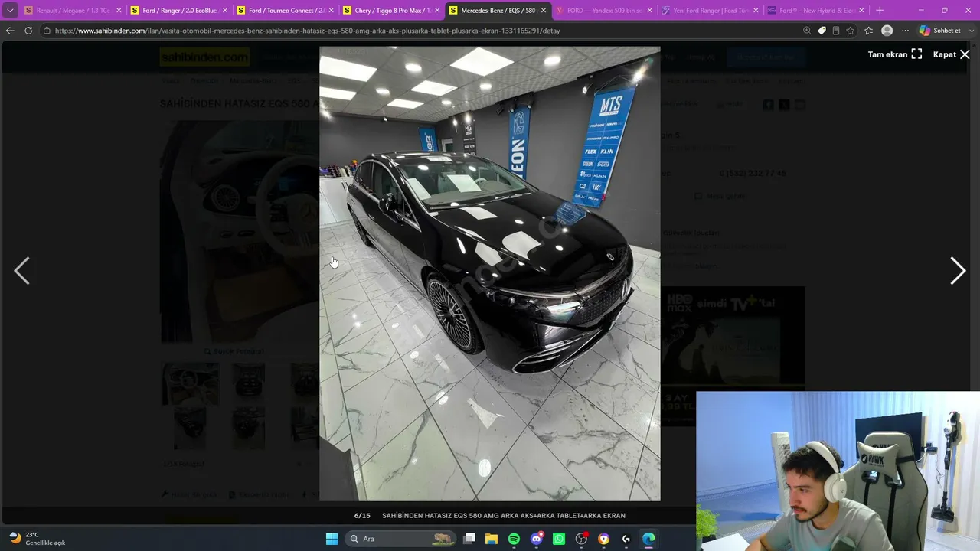Open WhatsApp from the taskbar
The image size is (980, 551).
[559, 539]
